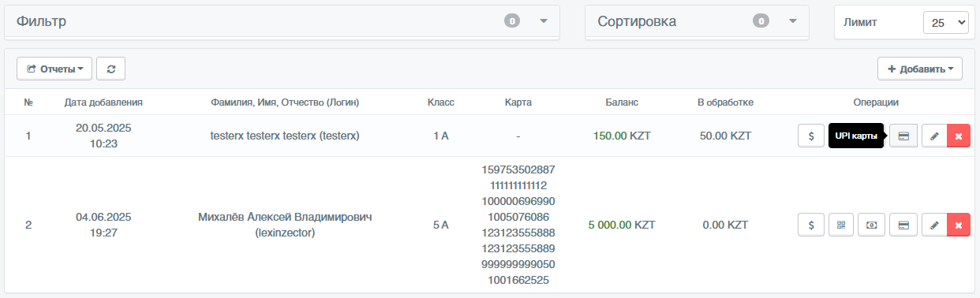Click the Фильтр counter badge
This screenshot has height=298, width=980.
[511, 21]
